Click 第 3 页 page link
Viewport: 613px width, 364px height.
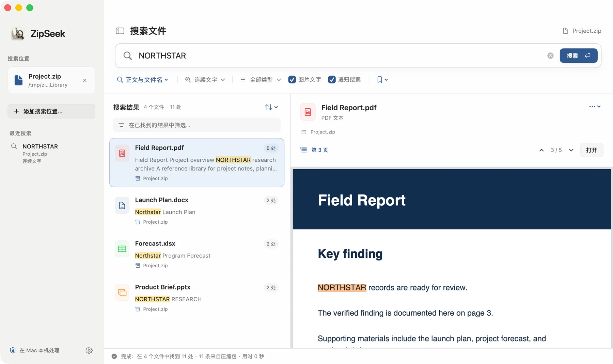pos(319,150)
